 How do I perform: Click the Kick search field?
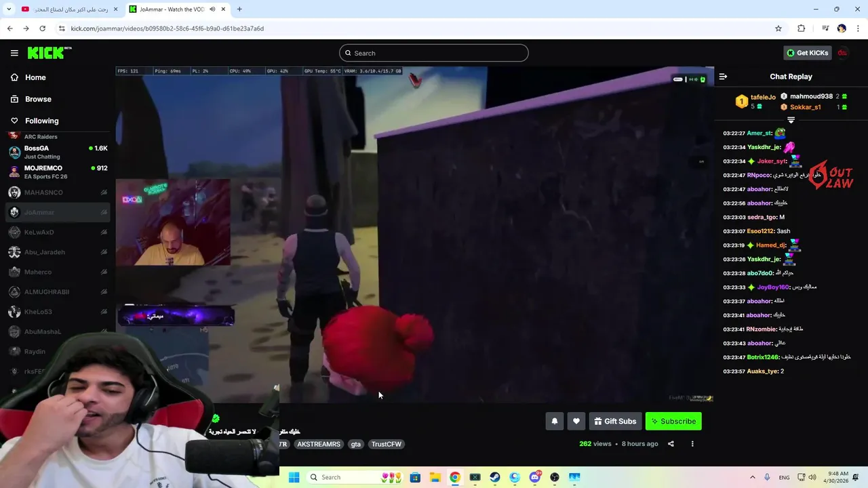coord(434,53)
